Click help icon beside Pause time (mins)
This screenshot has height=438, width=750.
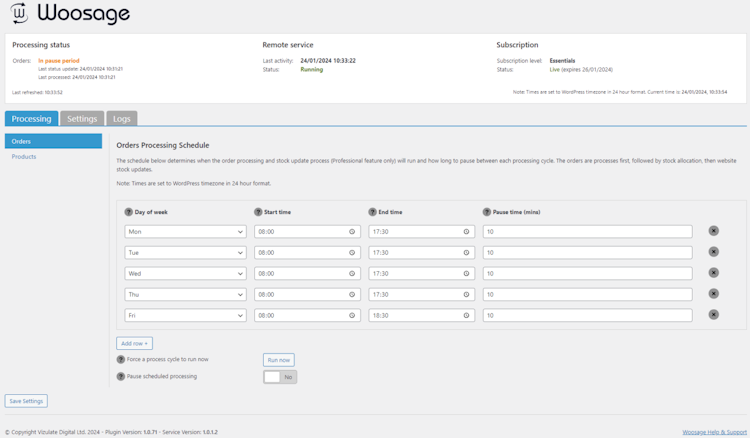[487, 212]
